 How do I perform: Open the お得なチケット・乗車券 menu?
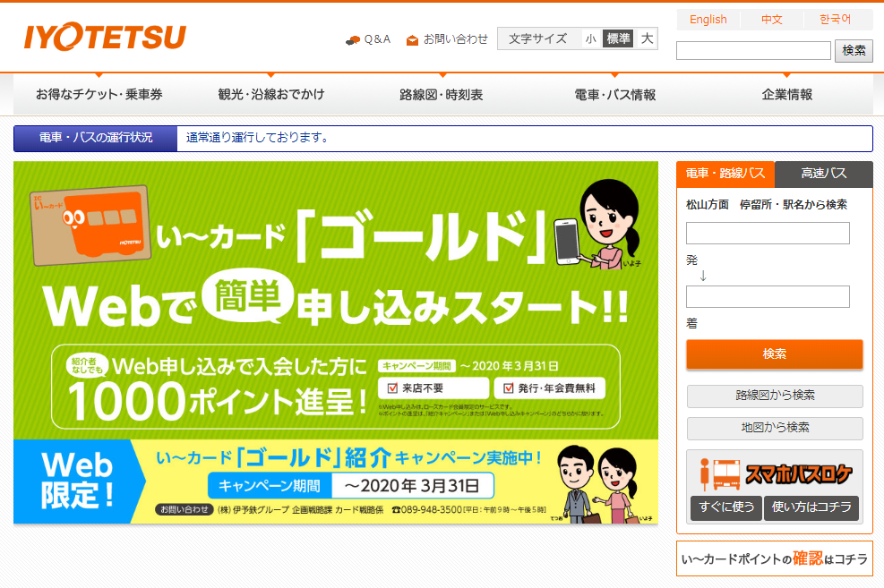[x=99, y=95]
